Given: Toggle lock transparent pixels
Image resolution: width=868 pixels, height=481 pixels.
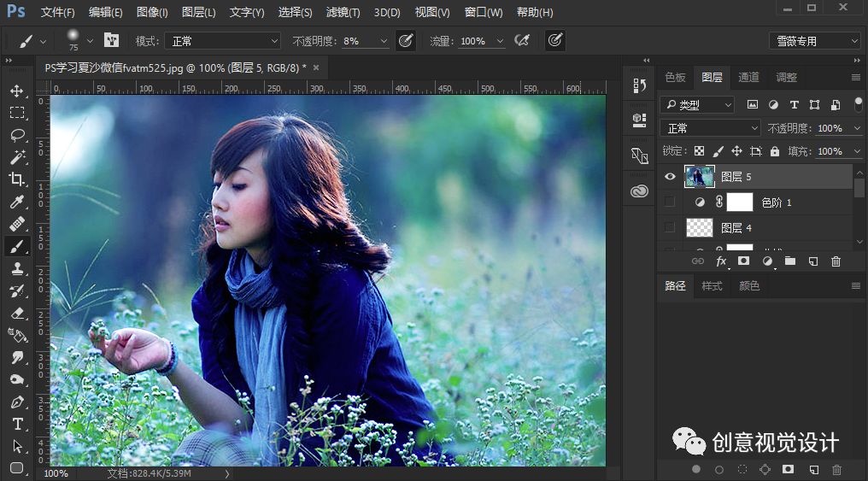Looking at the screenshot, I should click(699, 151).
